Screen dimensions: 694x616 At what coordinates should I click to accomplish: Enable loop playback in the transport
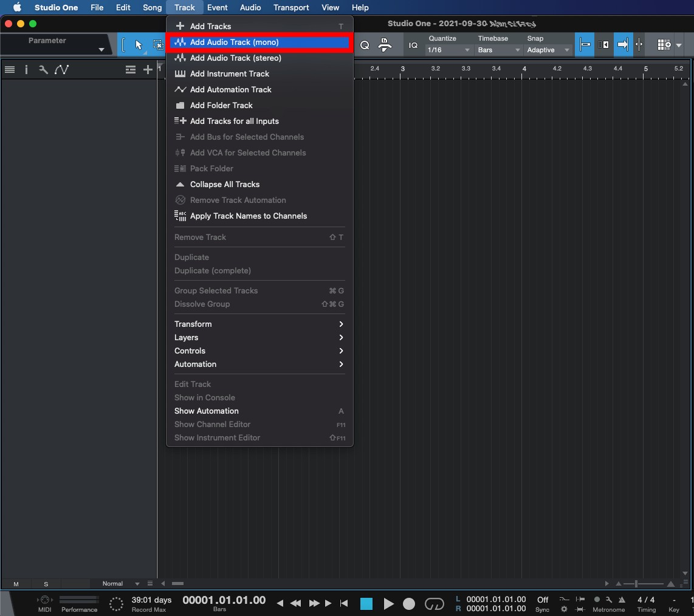pyautogui.click(x=435, y=604)
